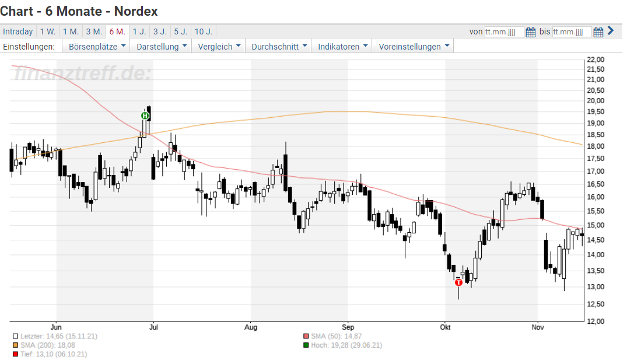Click the red T low marker
Viewport: 627px width, 364px height.
click(x=458, y=282)
